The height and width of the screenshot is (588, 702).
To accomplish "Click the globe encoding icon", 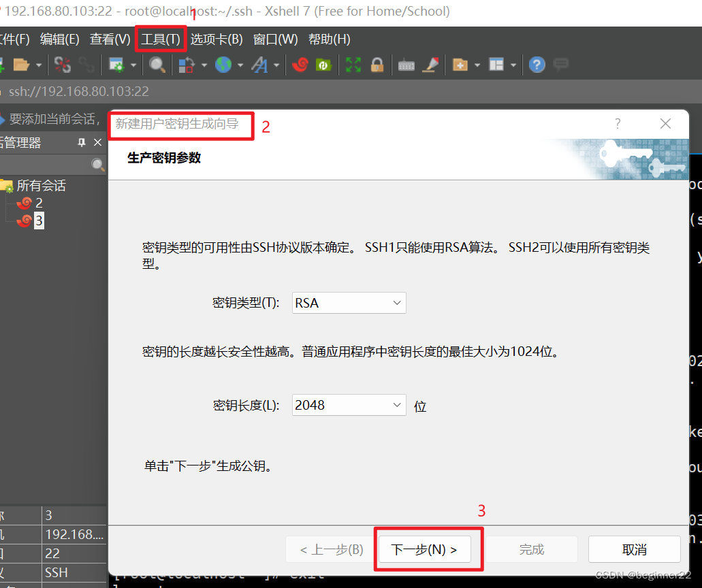I will 223,65.
